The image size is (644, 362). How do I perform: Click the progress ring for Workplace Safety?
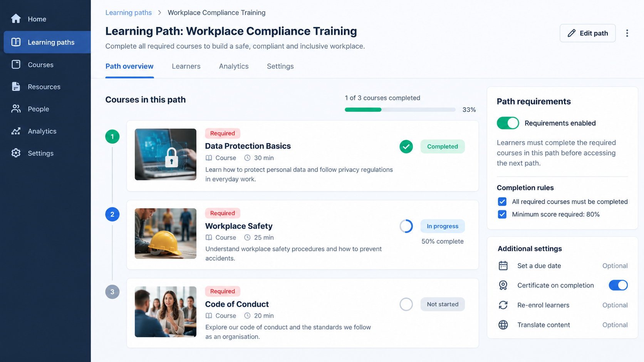tap(406, 226)
